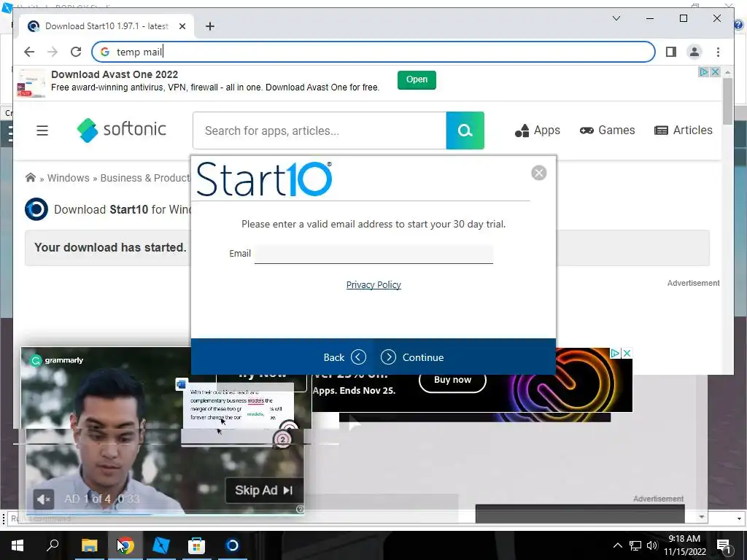Screen dimensions: 747x560
Task: Open Business & Productivity breadcrumb link
Action: pos(145,178)
